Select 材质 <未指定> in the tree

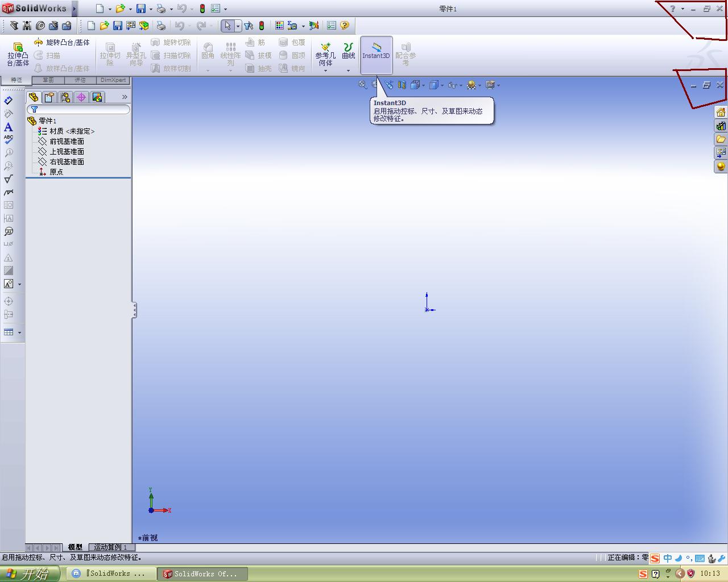tap(67, 131)
